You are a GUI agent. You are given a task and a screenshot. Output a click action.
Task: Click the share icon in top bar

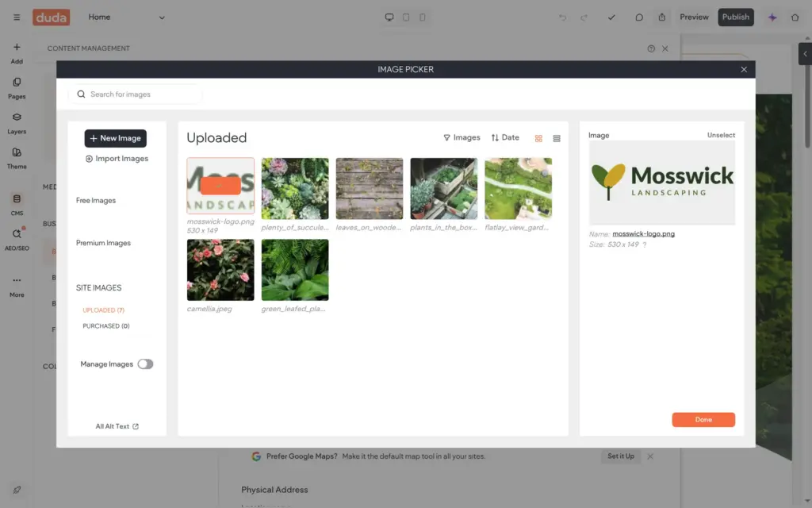coord(662,17)
